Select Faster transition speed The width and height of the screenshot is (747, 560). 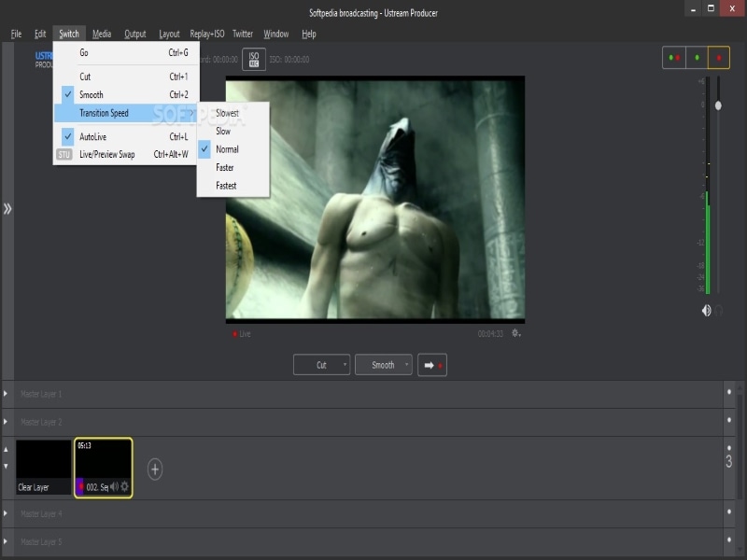(233, 167)
